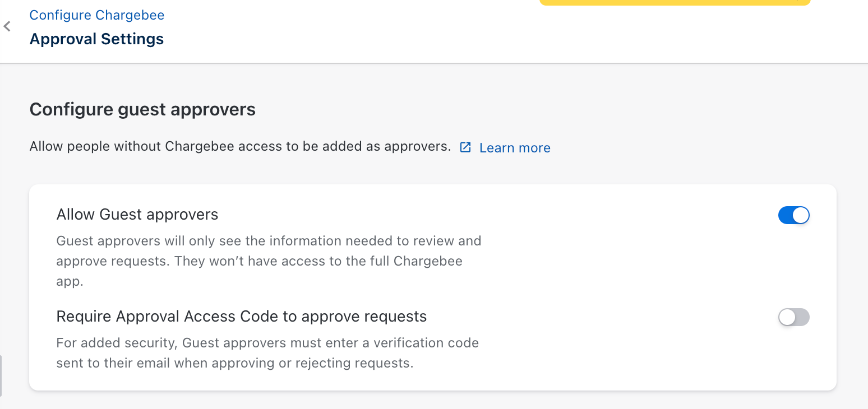Viewport: 868px width, 409px height.
Task: Disable the Allow Guest approvers toggle
Action: (793, 215)
